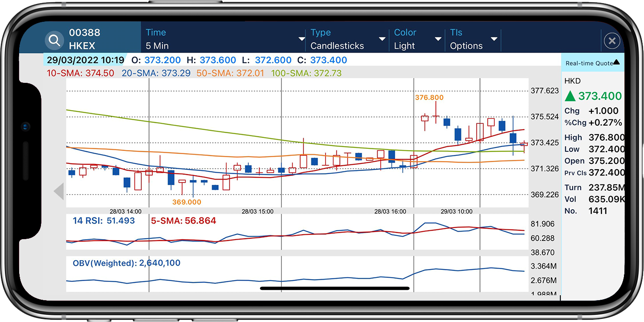Select the 10-SMA indicator label
Screen dimensions: 644x322
click(x=80, y=73)
